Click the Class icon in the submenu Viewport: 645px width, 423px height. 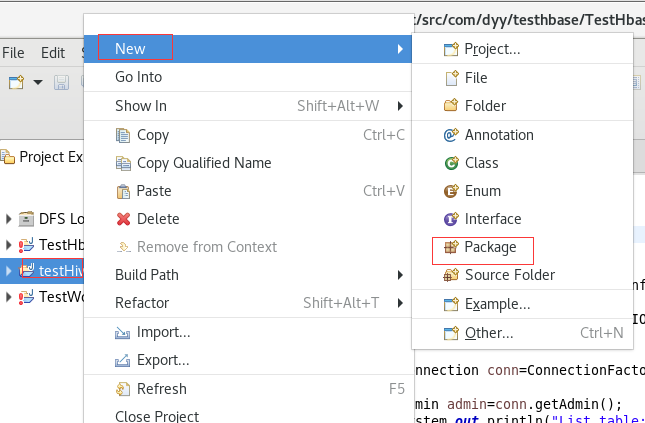[x=449, y=163]
